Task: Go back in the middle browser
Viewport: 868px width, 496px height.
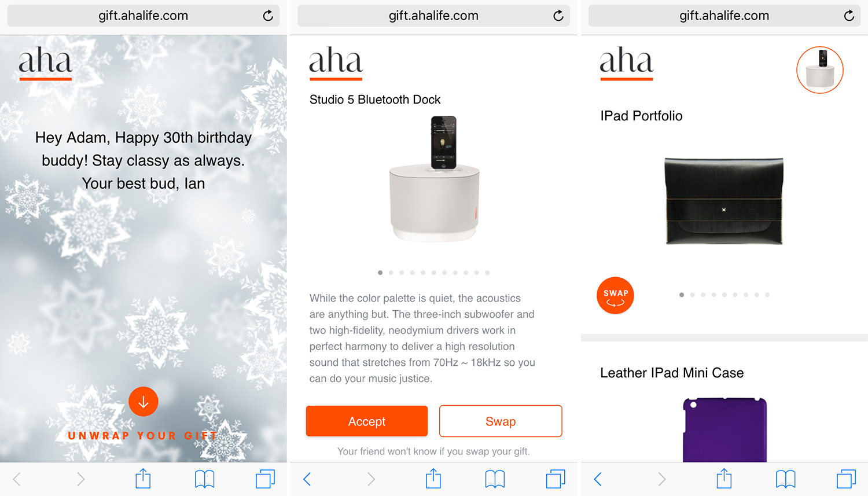Action: 307,479
